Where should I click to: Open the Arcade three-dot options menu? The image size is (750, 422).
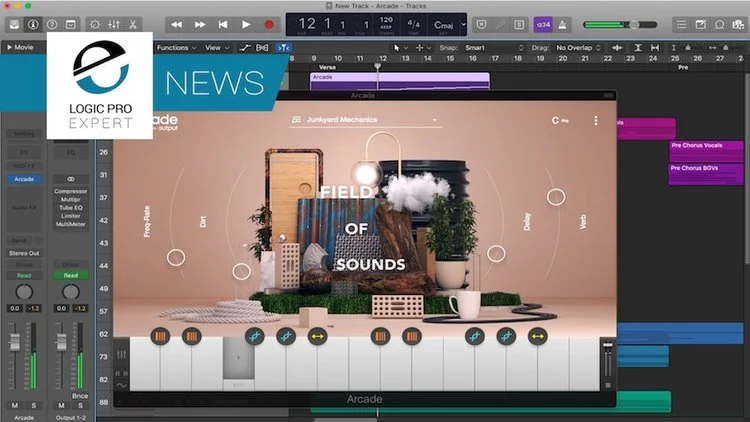pos(596,121)
